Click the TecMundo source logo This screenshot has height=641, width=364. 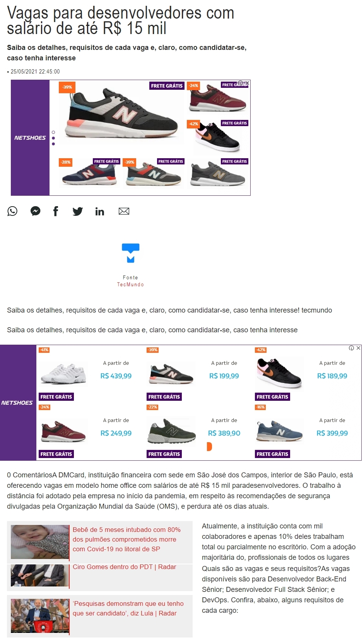131,253
